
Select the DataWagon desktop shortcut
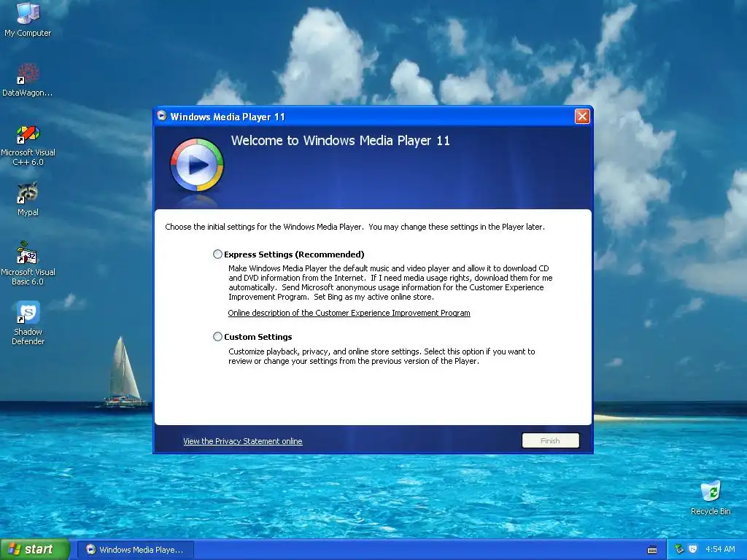pyautogui.click(x=28, y=79)
